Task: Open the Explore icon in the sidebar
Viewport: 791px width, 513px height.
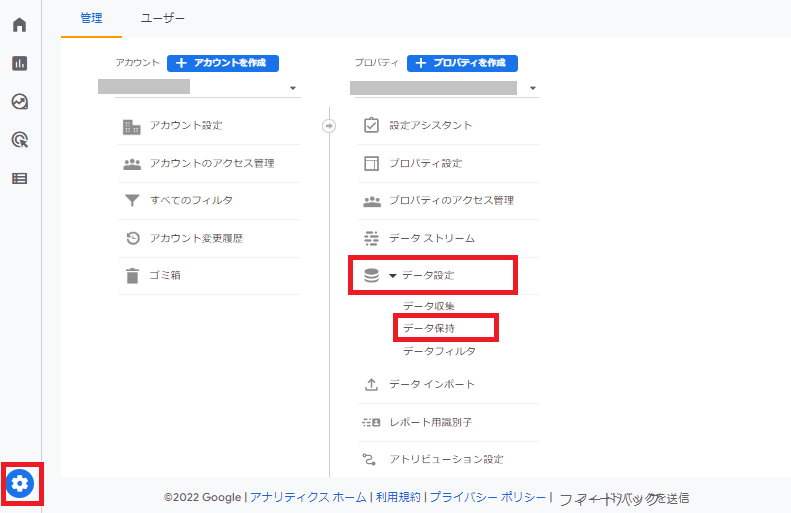Action: pos(19,101)
